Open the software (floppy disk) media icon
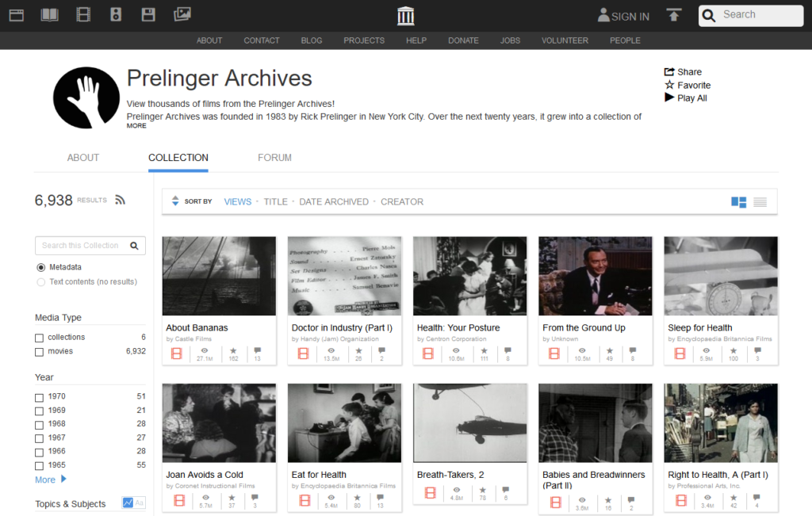812x516 pixels. coord(148,14)
